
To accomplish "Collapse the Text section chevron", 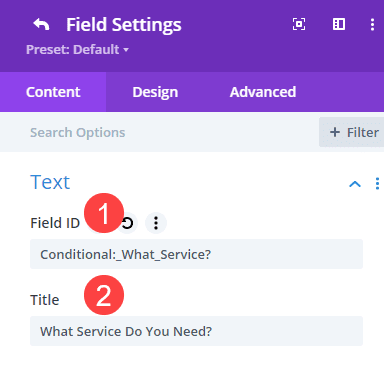I will (x=355, y=184).
